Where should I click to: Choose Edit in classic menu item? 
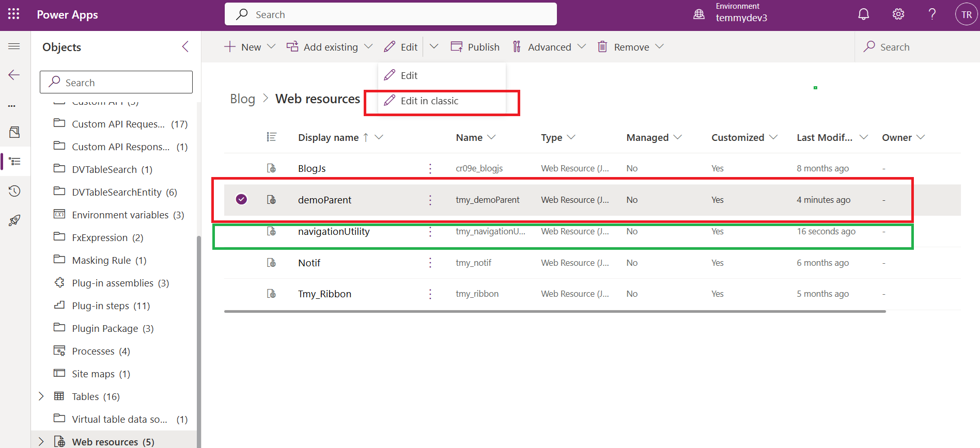tap(442, 101)
